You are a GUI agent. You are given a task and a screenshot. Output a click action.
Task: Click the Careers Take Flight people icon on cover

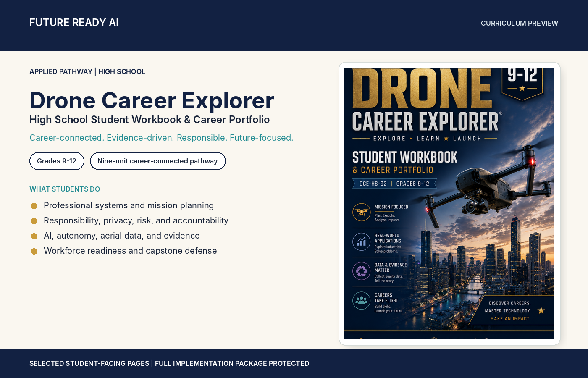pos(361,301)
